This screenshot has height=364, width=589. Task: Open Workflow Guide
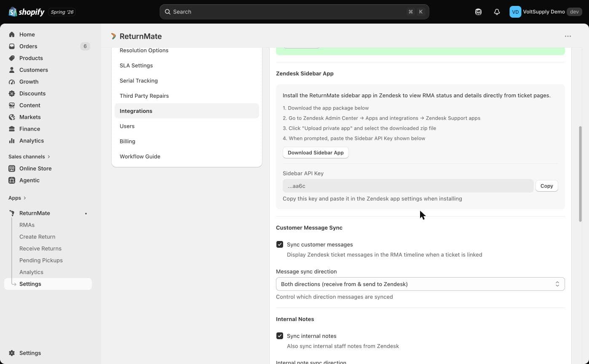(140, 156)
